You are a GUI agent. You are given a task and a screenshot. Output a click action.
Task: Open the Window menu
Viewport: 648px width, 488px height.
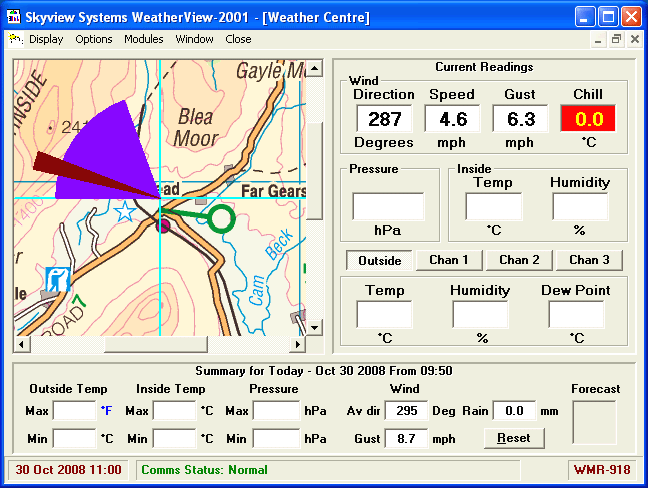click(194, 39)
